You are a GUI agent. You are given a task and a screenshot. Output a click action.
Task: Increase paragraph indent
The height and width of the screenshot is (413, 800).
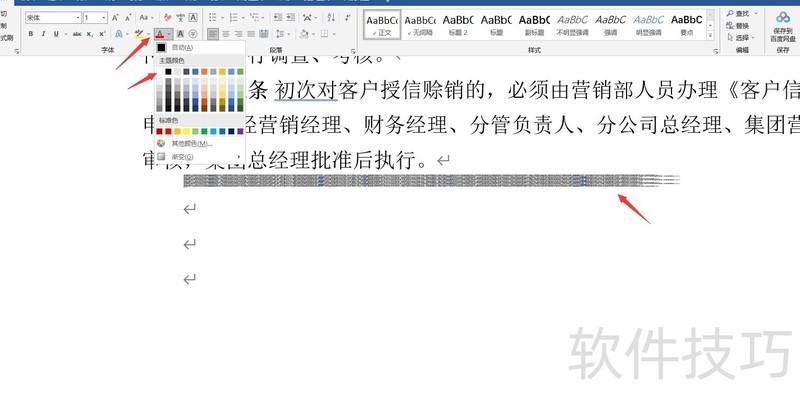click(x=290, y=18)
